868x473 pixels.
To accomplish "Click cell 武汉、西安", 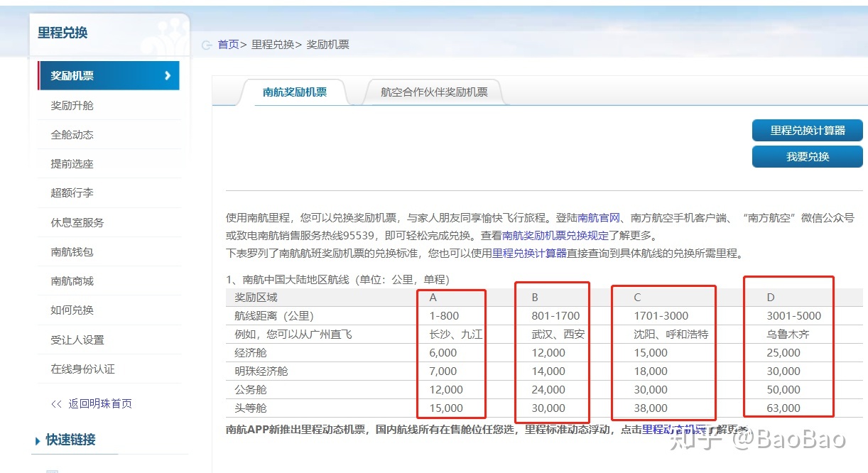I will [x=558, y=334].
